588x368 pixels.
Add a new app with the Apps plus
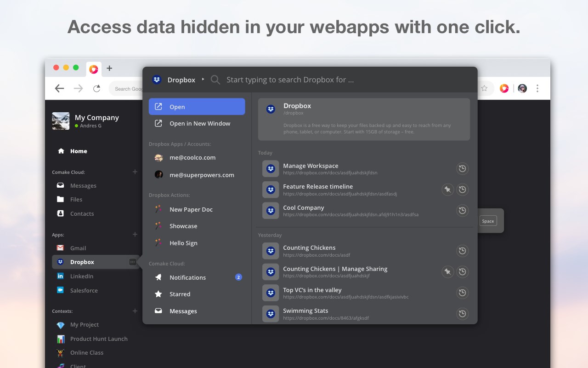pyautogui.click(x=135, y=235)
